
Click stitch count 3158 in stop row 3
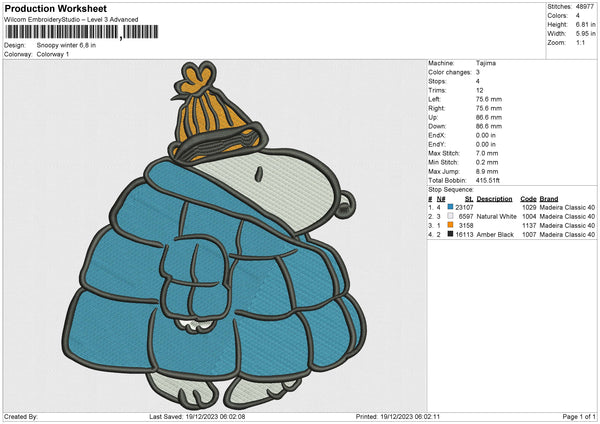pos(466,225)
